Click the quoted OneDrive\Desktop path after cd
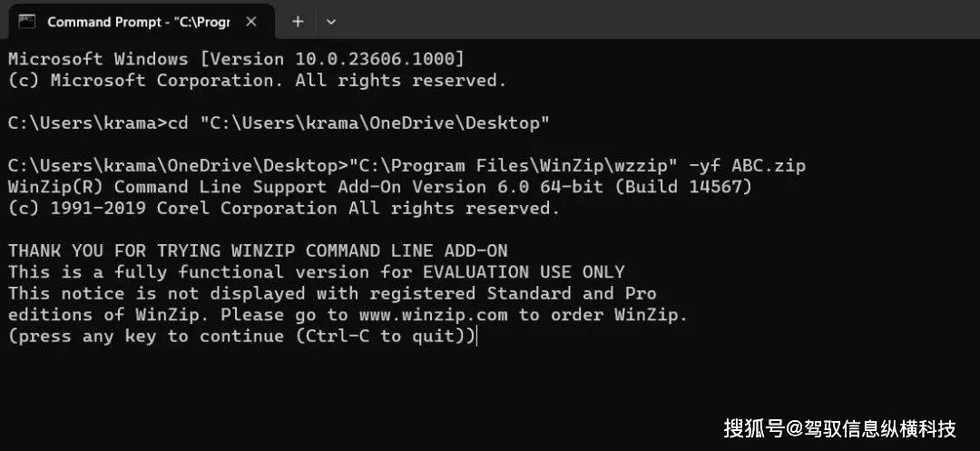 (375, 123)
